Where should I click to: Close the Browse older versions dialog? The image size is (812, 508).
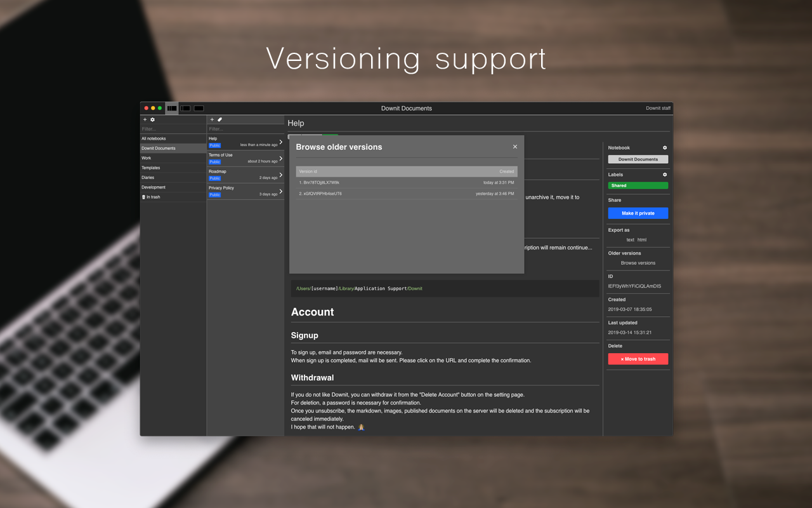(515, 147)
